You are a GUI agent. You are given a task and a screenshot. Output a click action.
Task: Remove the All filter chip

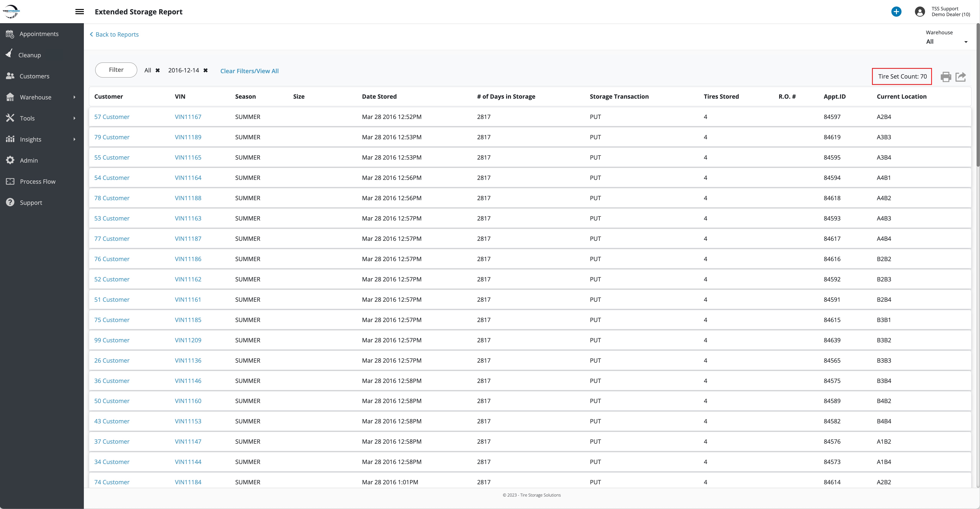point(158,70)
